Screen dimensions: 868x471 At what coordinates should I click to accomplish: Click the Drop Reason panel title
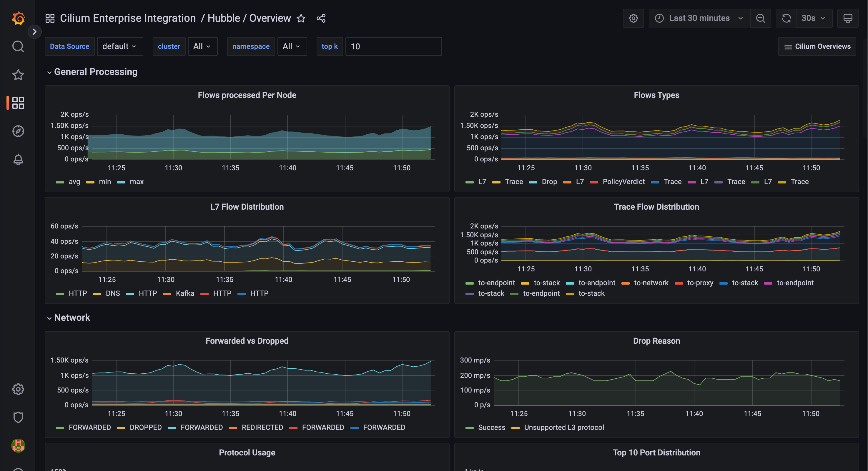pyautogui.click(x=656, y=341)
